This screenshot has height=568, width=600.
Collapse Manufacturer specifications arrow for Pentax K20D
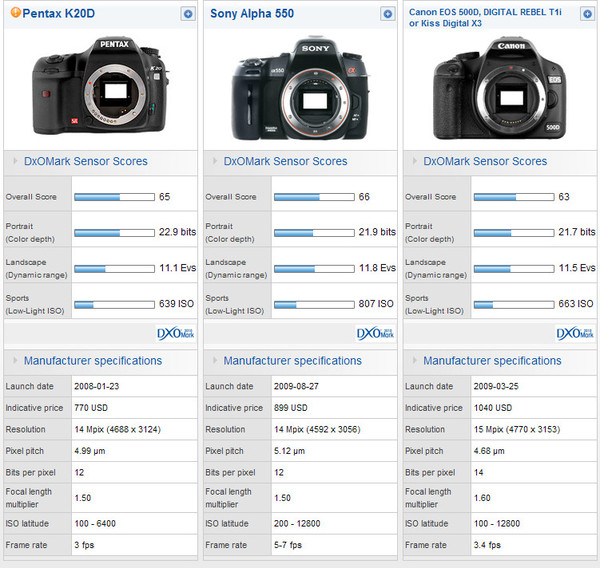coord(15,360)
